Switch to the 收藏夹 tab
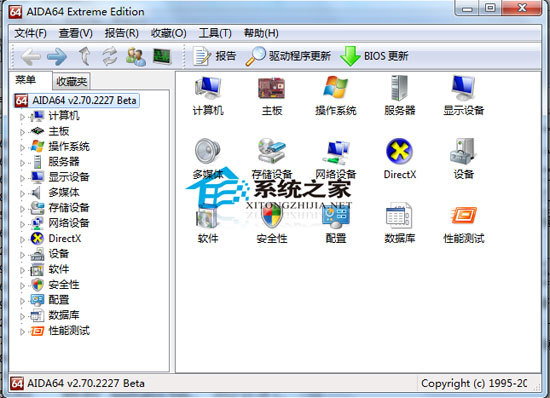 pyautogui.click(x=72, y=81)
